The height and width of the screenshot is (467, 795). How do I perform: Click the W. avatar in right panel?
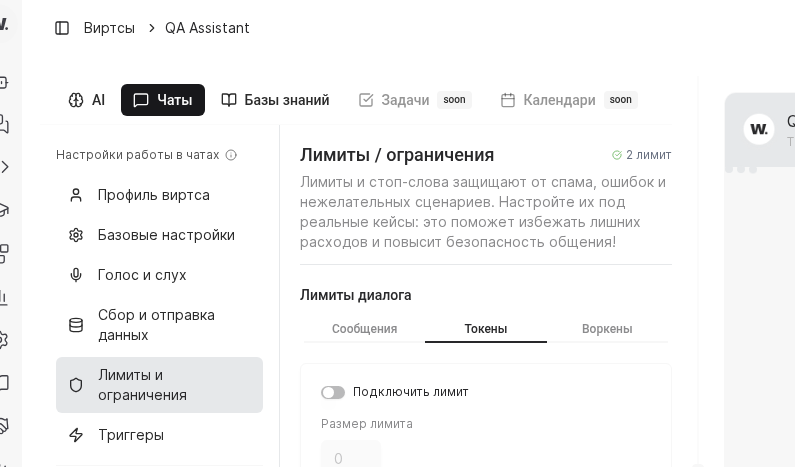pos(759,129)
